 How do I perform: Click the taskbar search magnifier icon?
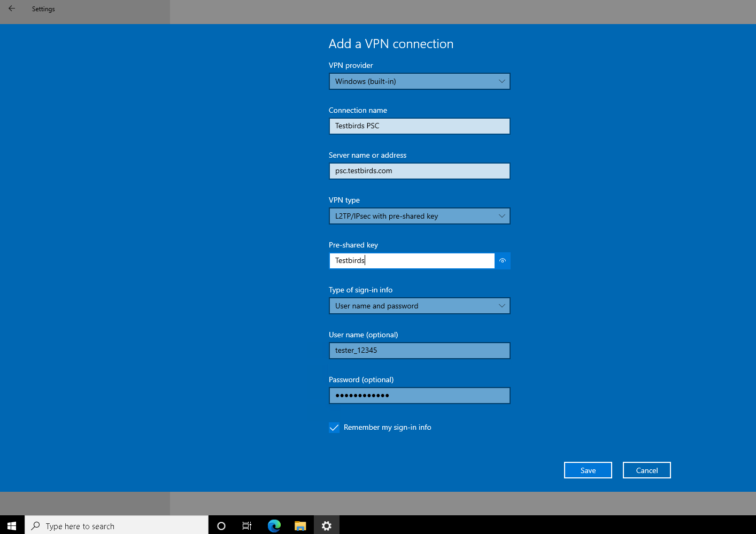pos(36,526)
